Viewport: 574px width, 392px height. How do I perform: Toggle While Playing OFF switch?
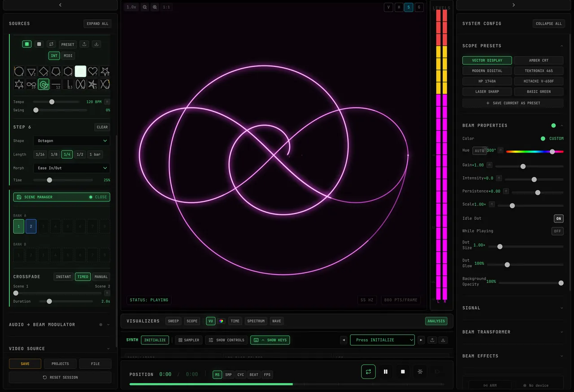click(557, 231)
